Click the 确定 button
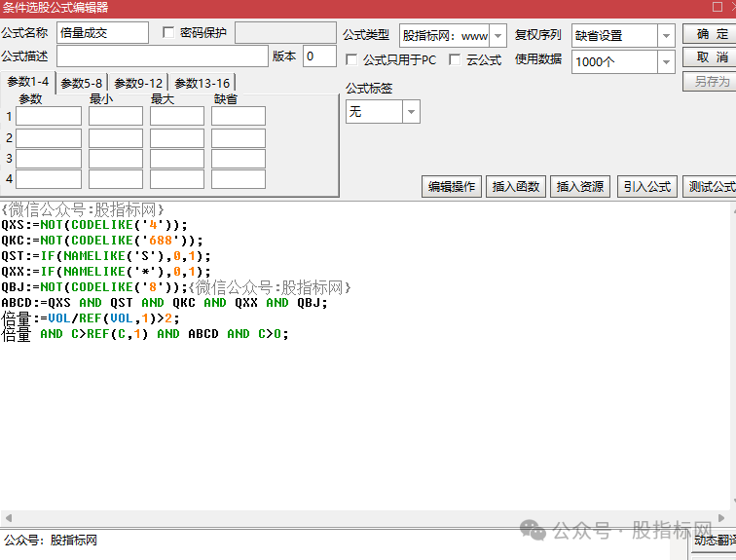Screen dimensions: 736x560 [712, 35]
